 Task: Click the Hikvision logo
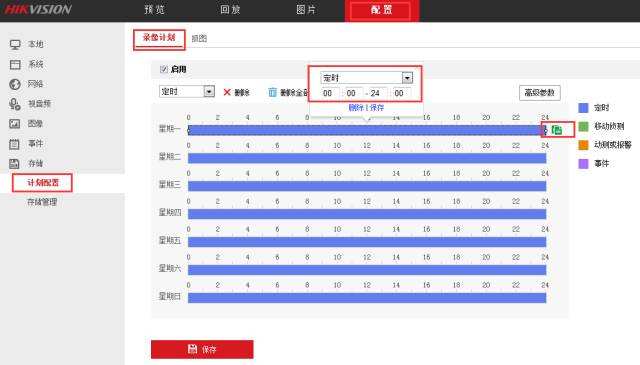pyautogui.click(x=38, y=9)
